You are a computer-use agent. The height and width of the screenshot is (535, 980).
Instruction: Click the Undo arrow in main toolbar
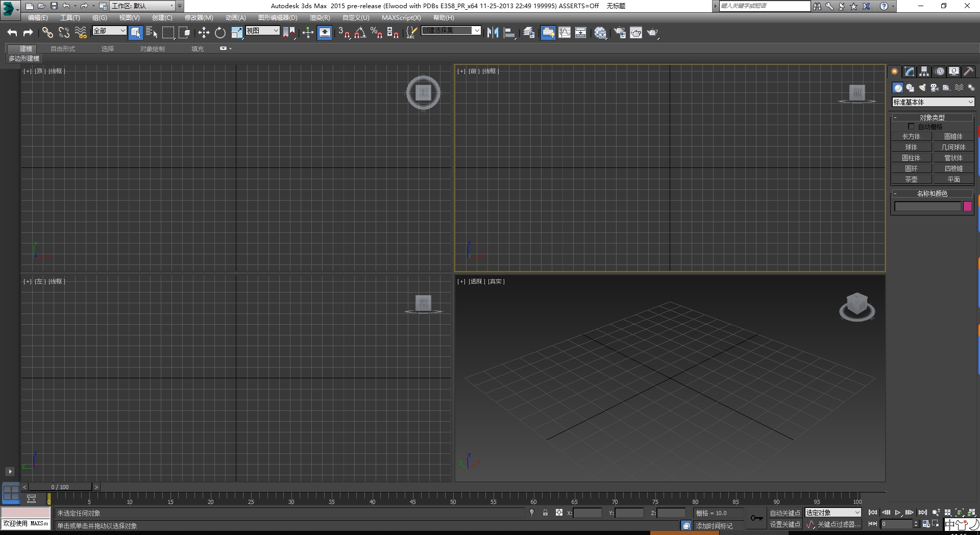coord(12,33)
